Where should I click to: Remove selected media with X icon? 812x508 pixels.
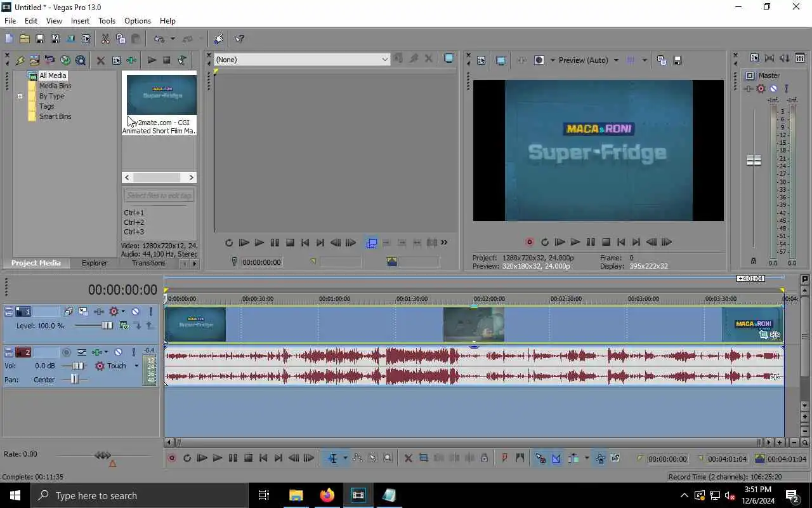100,60
